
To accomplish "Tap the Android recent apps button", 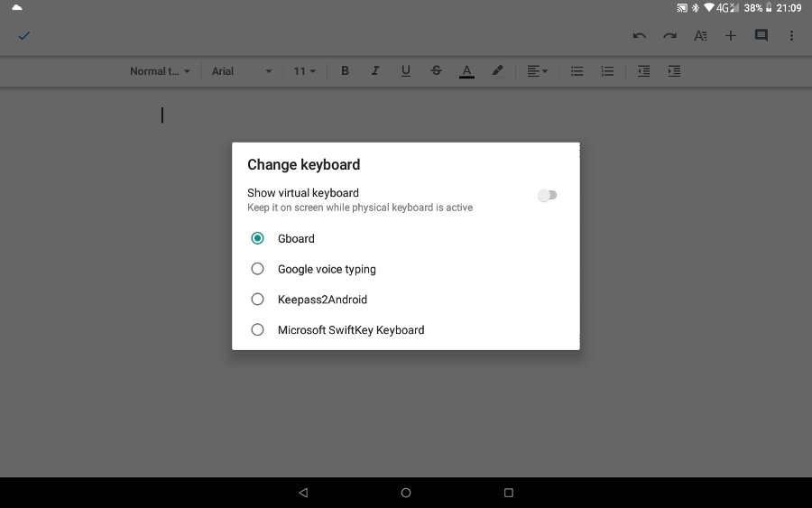I will (x=509, y=493).
